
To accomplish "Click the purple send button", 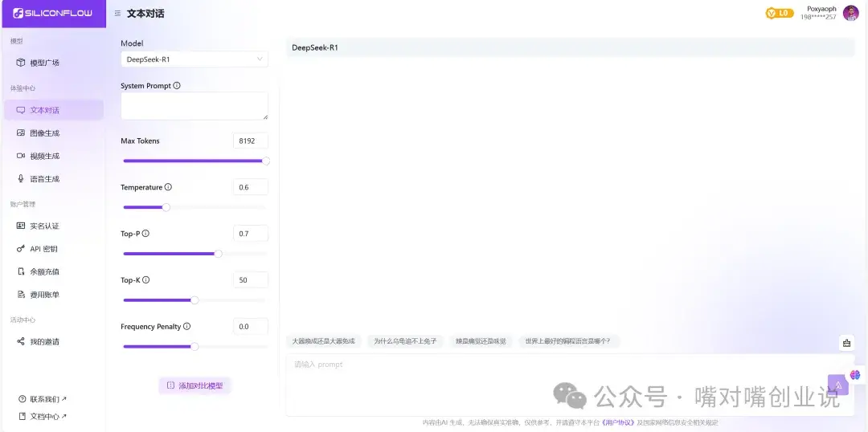I will coord(838,385).
